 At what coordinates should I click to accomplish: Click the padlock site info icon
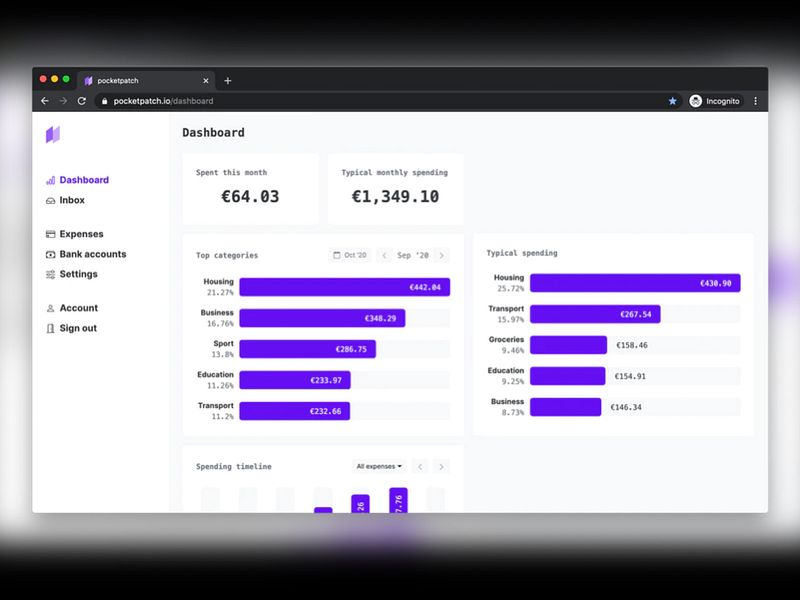pyautogui.click(x=105, y=101)
